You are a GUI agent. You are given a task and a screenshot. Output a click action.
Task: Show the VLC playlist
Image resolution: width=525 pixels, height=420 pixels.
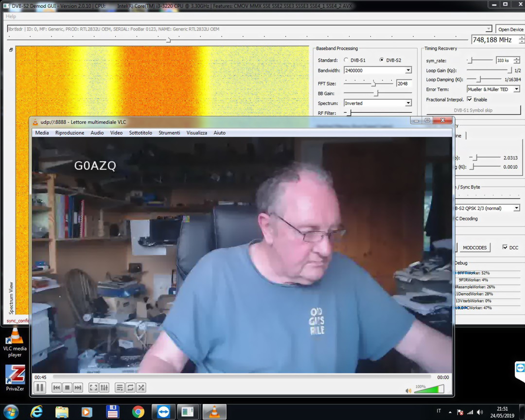pos(120,387)
